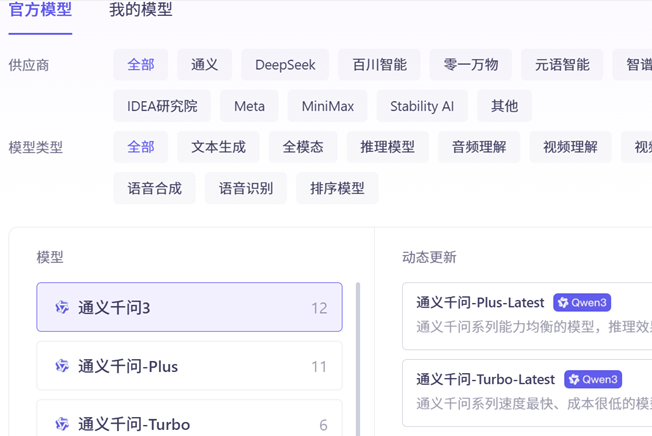Click the 通义千问-Plus model logo icon

coord(62,366)
